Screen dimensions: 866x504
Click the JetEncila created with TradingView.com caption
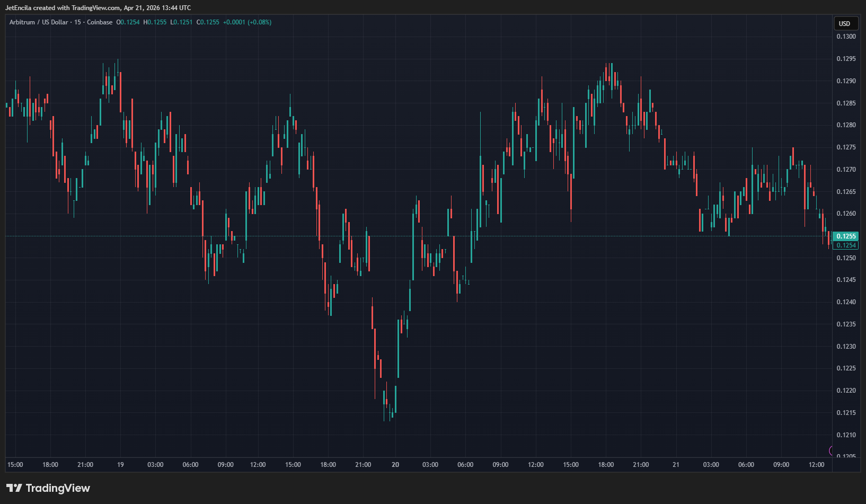(98, 8)
